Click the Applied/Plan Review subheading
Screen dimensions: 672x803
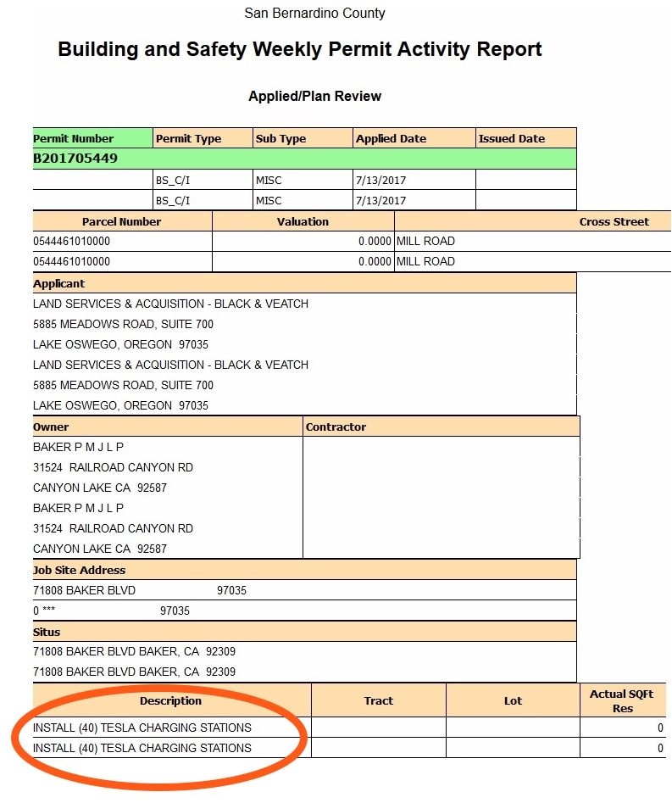point(314,96)
